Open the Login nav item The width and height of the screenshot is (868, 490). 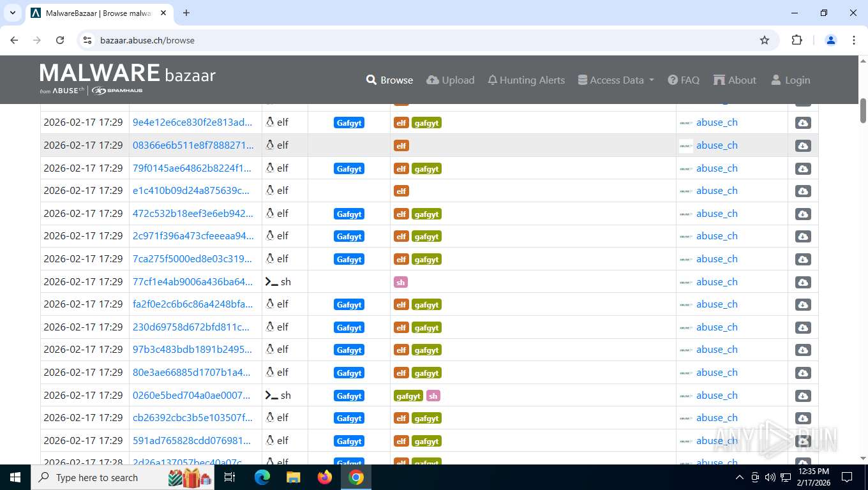[x=790, y=80]
